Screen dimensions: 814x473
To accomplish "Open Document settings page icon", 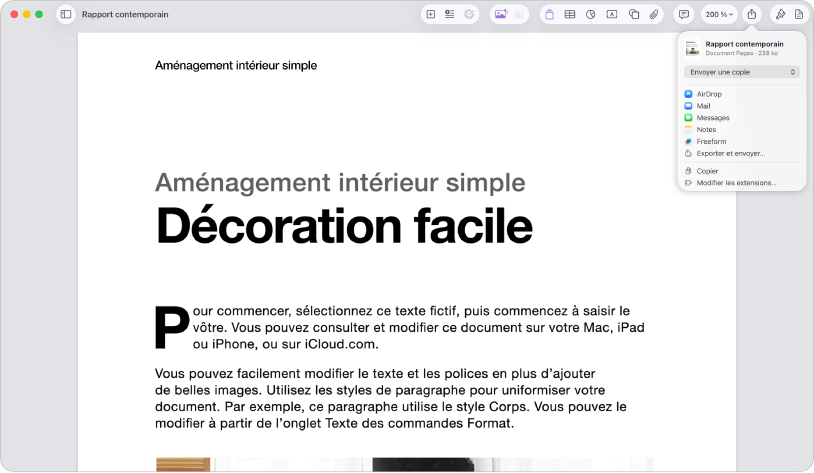I will (799, 15).
